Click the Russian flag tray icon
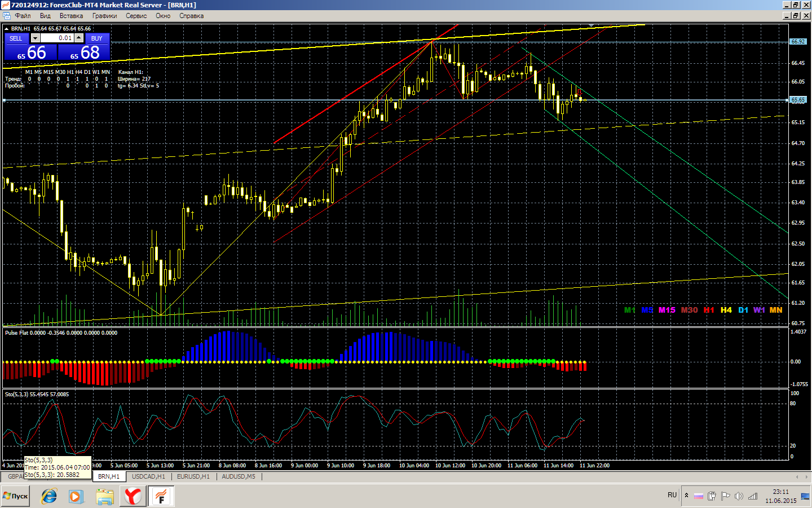Screen dimensions: 812x508 point(699,496)
